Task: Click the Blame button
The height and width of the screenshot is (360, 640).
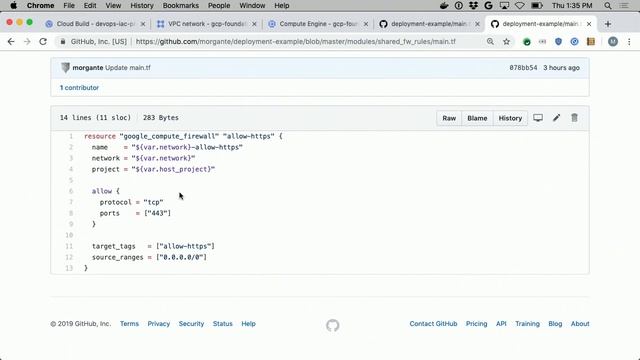Action: pyautogui.click(x=477, y=118)
